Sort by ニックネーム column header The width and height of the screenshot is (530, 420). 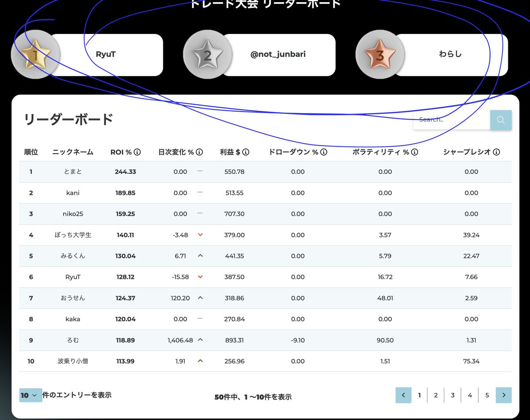pyautogui.click(x=73, y=152)
